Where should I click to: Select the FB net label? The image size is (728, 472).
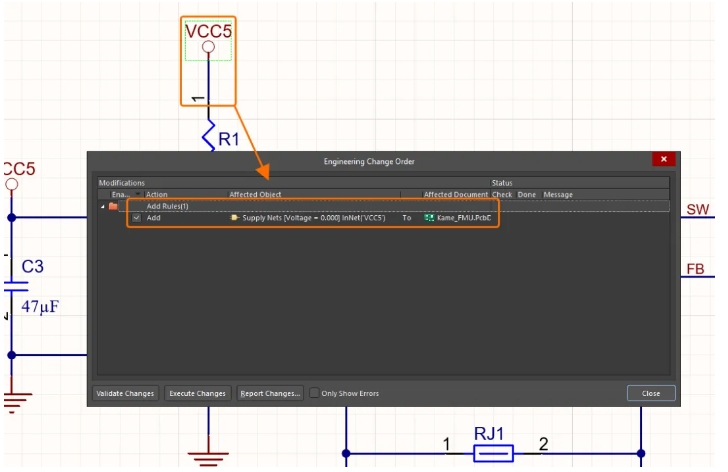click(x=696, y=269)
